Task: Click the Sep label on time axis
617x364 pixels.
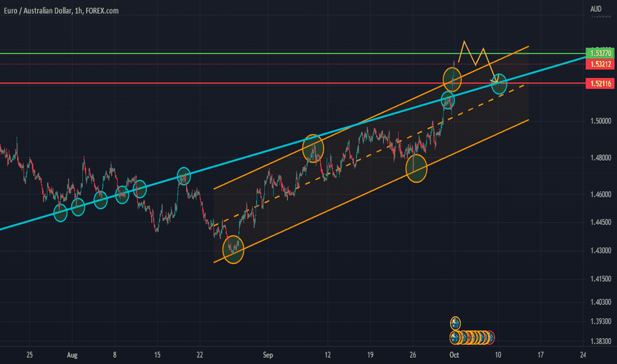Action: pos(267,355)
